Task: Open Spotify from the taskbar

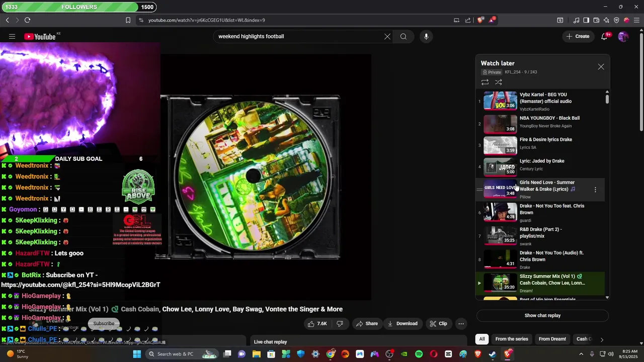Action: tap(419, 354)
